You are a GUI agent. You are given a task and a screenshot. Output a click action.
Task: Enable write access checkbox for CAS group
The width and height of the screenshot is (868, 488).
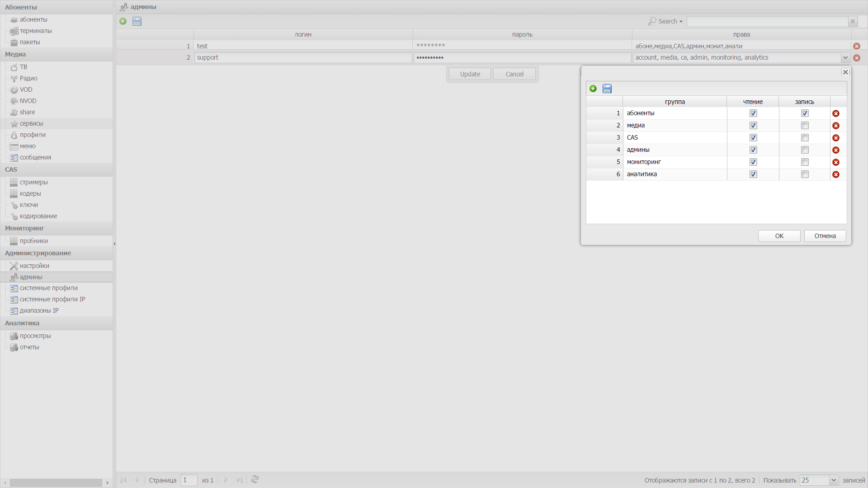pyautogui.click(x=804, y=137)
